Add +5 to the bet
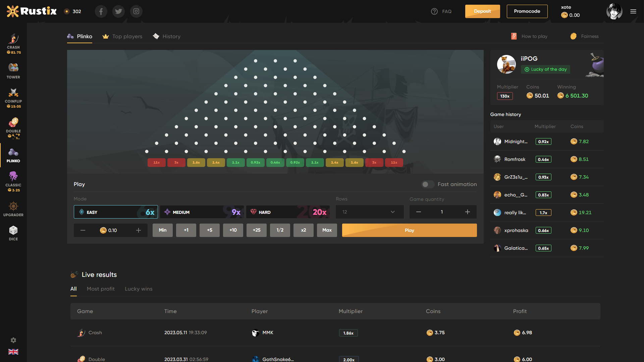 click(210, 230)
